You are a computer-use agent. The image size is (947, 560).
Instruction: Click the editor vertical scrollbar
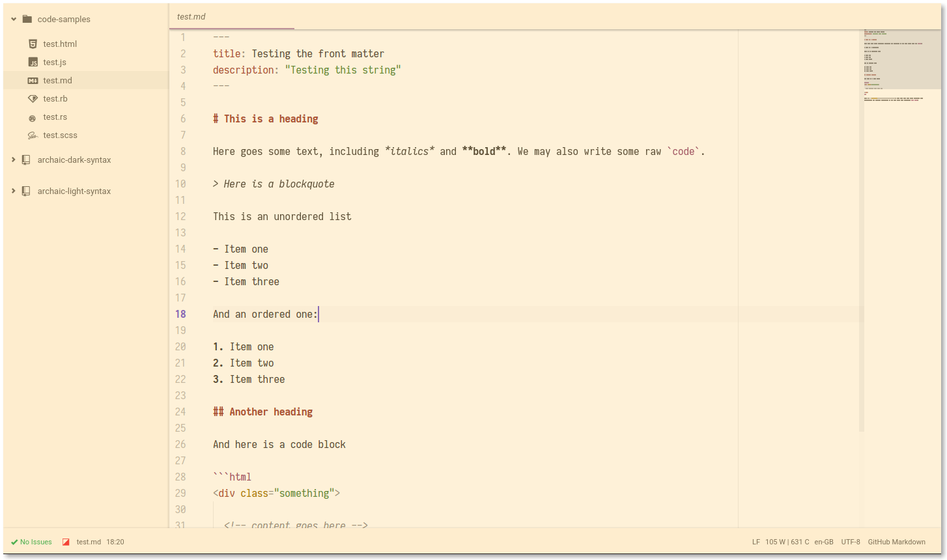click(862, 231)
